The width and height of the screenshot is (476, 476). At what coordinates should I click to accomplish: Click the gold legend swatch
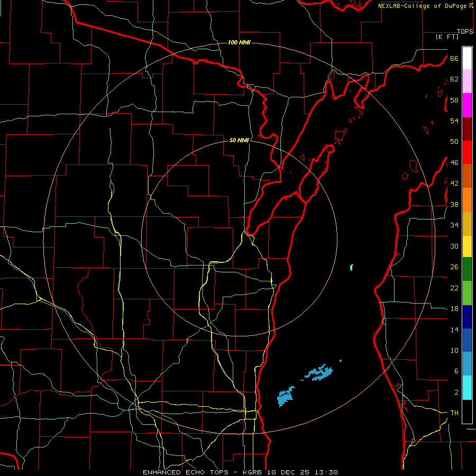click(467, 224)
